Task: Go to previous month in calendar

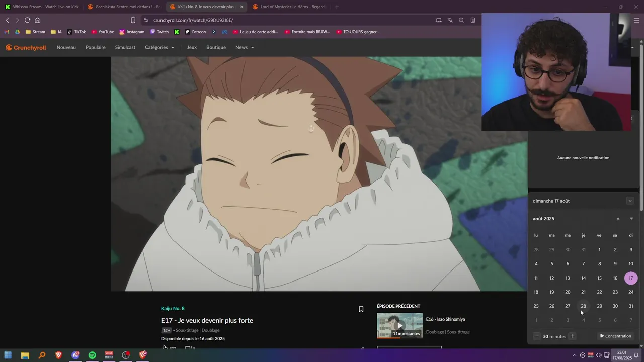Action: 618,219
